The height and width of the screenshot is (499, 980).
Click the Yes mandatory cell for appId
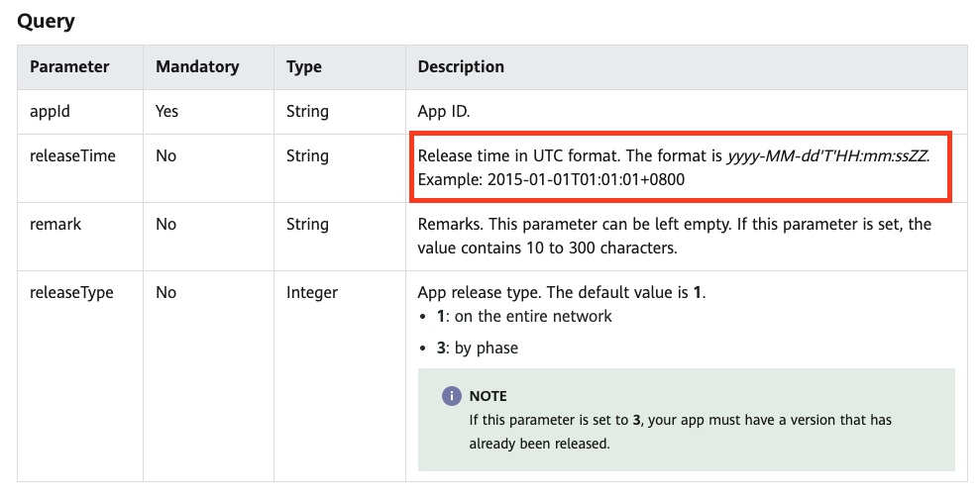(x=166, y=112)
